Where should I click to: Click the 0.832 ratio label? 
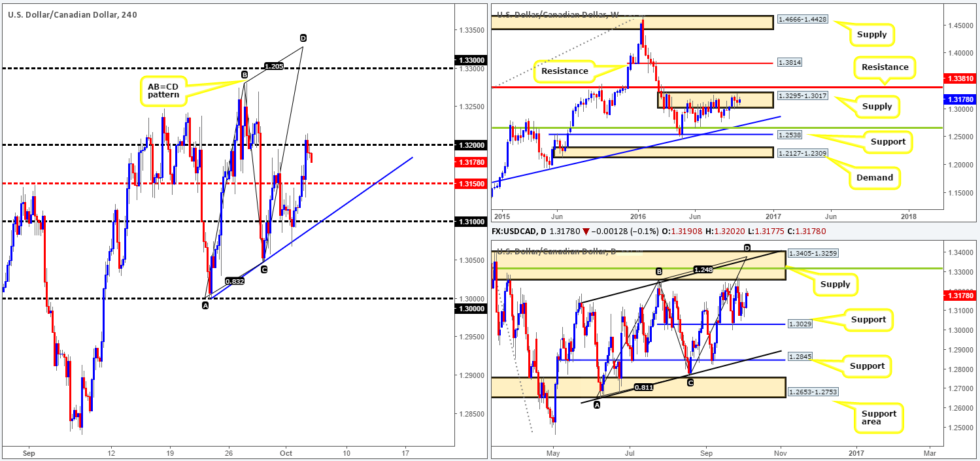(235, 281)
